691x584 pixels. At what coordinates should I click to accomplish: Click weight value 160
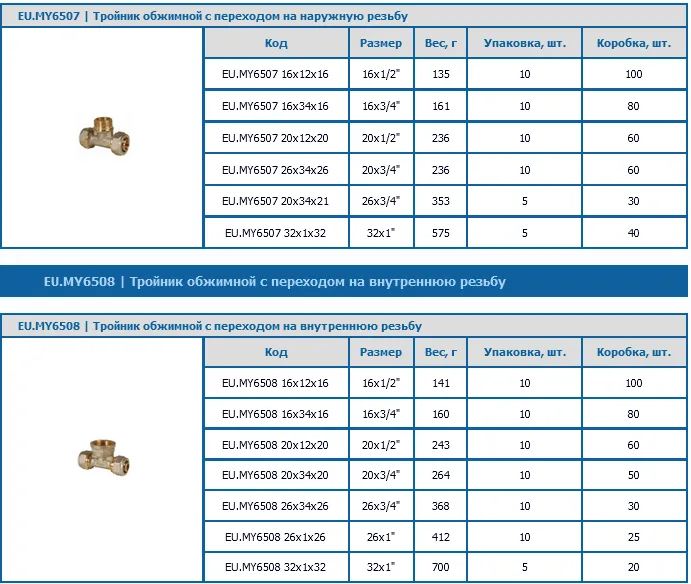pos(441,414)
